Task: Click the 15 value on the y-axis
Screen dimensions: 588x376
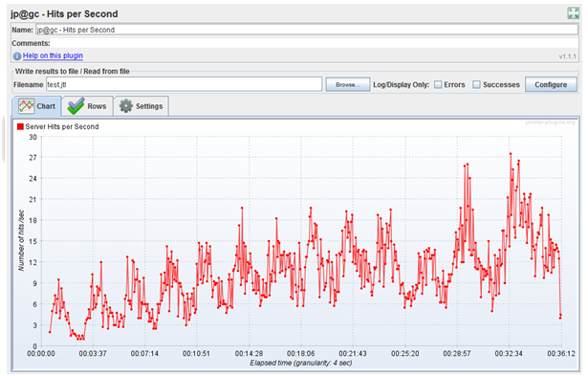Action: point(33,241)
